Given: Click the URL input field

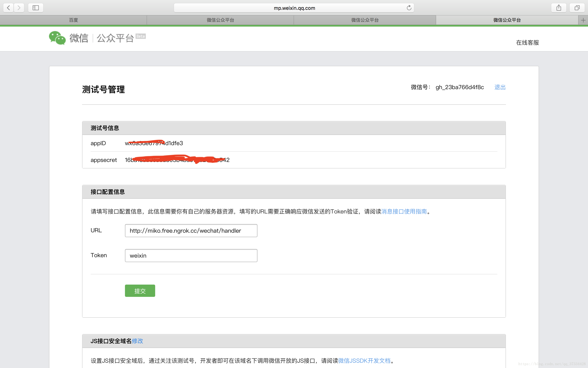Looking at the screenshot, I should tap(191, 230).
